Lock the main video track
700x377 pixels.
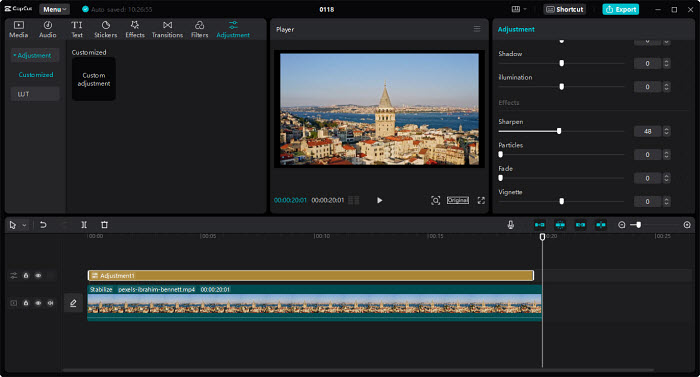tap(26, 303)
